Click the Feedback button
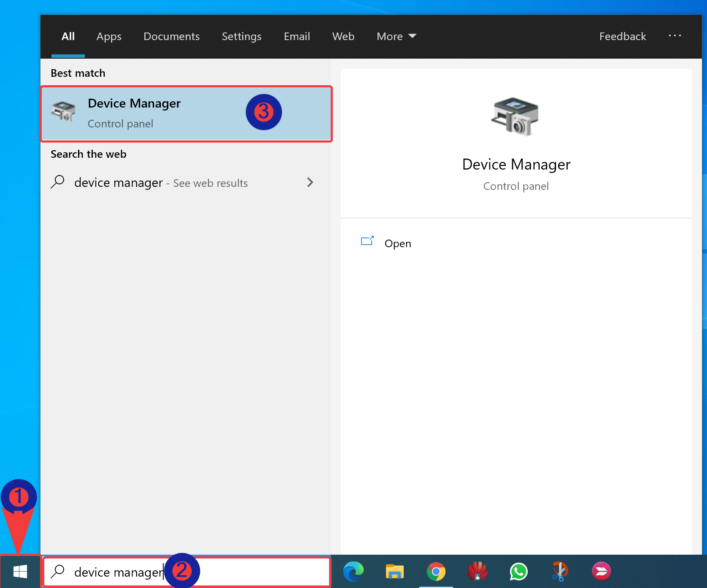Image resolution: width=707 pixels, height=588 pixels. click(623, 36)
